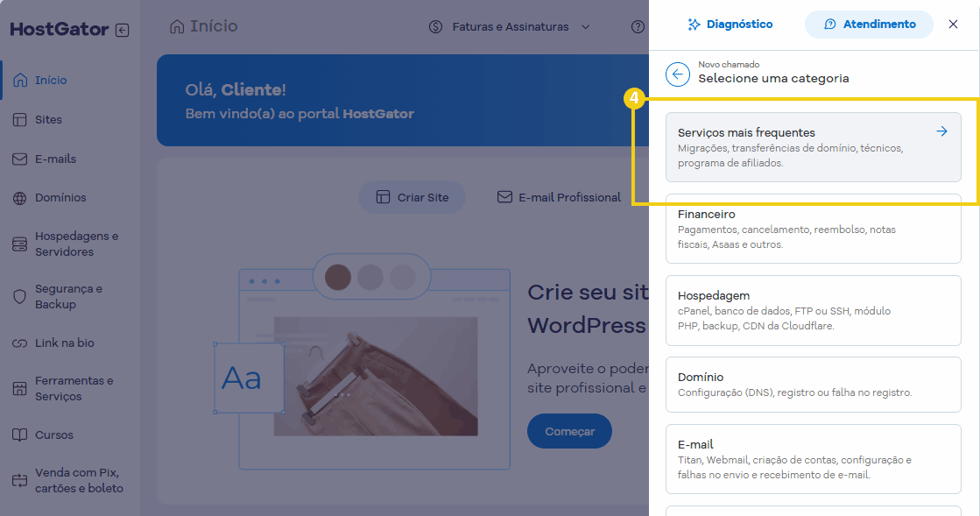Click the server icon for Hospedagens
The image size is (980, 516).
tap(20, 244)
